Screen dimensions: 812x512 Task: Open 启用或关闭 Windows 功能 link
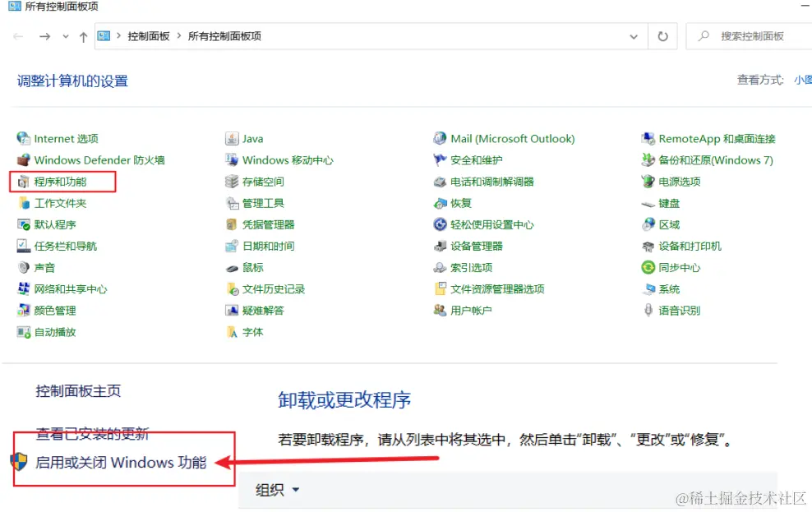[121, 463]
